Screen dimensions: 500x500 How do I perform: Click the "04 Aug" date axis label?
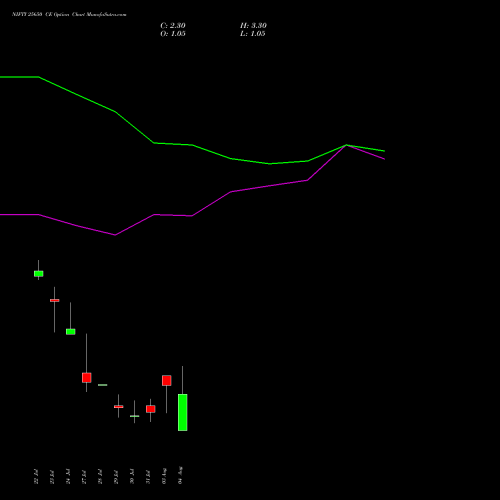180,475
